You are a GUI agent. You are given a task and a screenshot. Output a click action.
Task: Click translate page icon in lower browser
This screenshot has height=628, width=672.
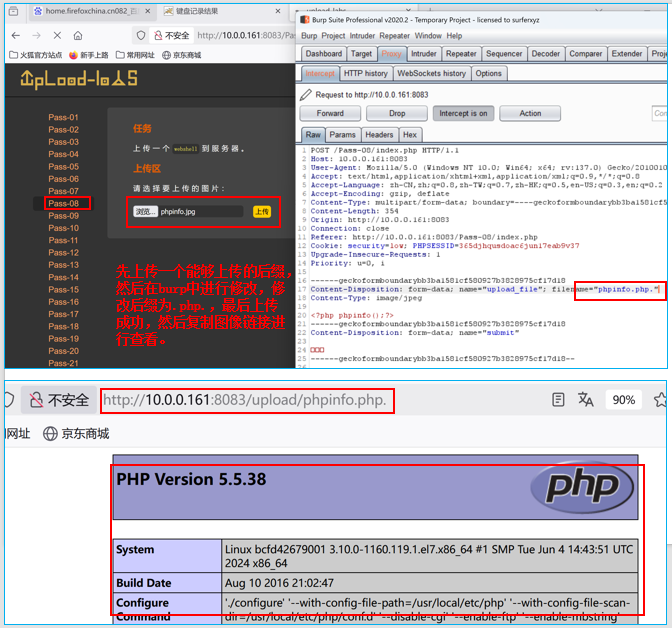coord(585,400)
